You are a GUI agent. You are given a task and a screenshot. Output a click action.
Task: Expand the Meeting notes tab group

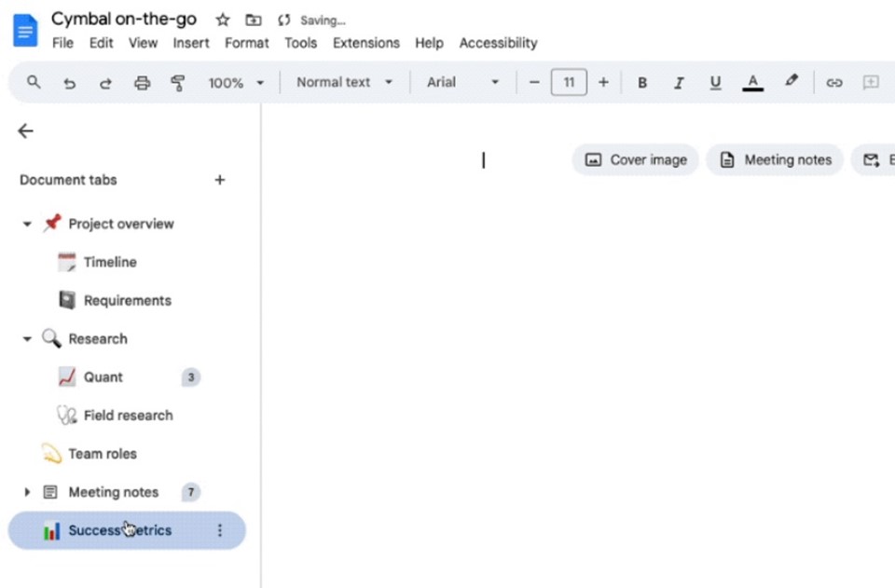point(27,492)
